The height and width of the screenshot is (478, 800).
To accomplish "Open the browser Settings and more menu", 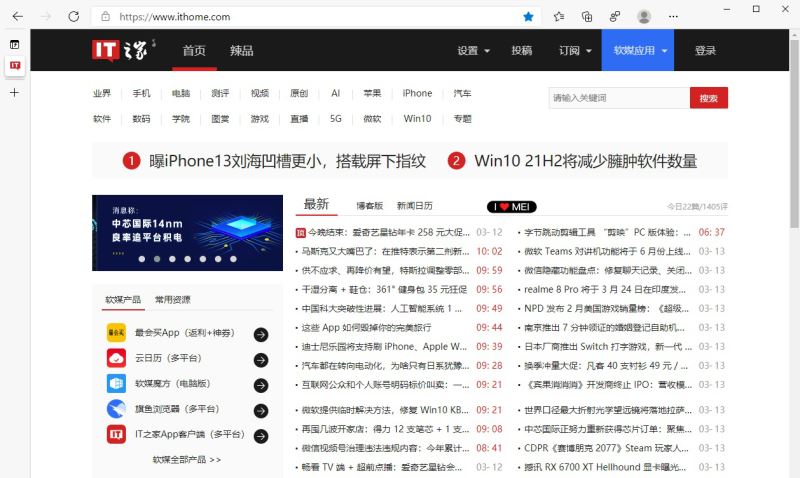I will (x=673, y=16).
